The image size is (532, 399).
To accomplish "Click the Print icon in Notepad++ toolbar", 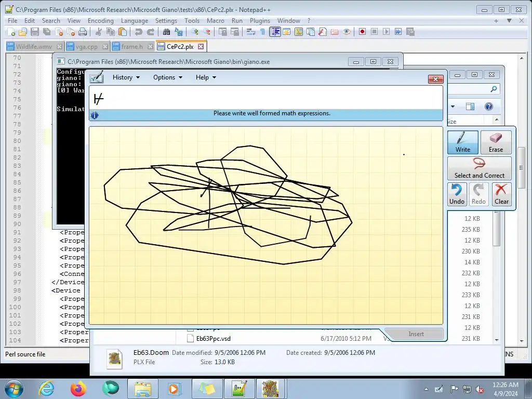I will [83, 32].
